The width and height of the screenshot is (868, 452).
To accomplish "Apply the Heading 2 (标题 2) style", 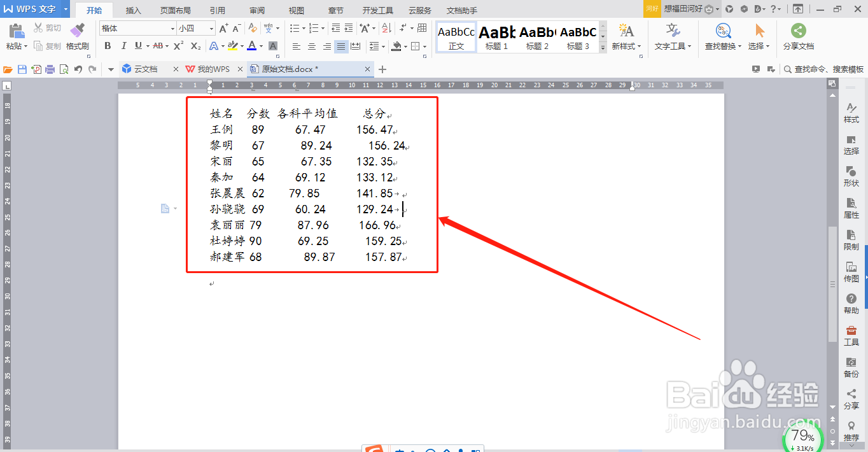I will (537, 37).
